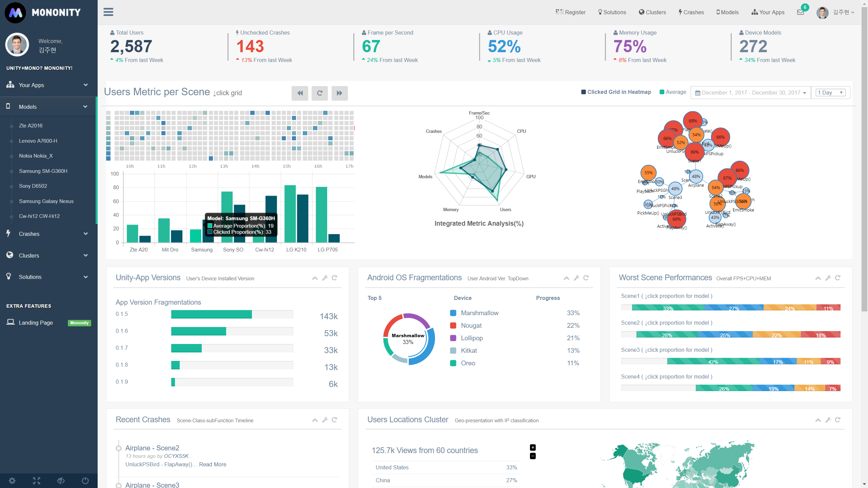This screenshot has height=488, width=868.
Task: Click the 0.1.5 app version progress bar
Action: [232, 314]
